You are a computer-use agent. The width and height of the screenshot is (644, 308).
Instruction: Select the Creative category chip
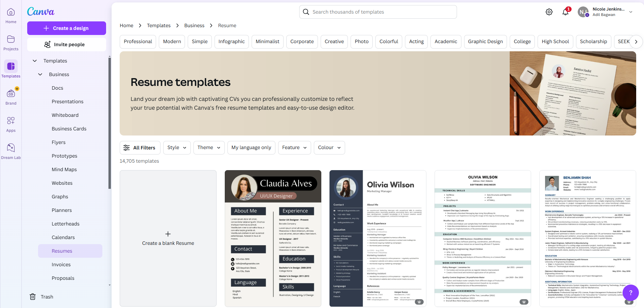[x=334, y=42]
